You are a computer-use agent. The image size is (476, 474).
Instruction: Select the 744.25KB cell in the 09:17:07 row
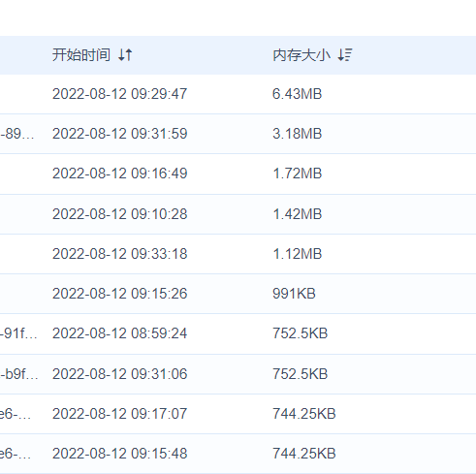pyautogui.click(x=304, y=414)
